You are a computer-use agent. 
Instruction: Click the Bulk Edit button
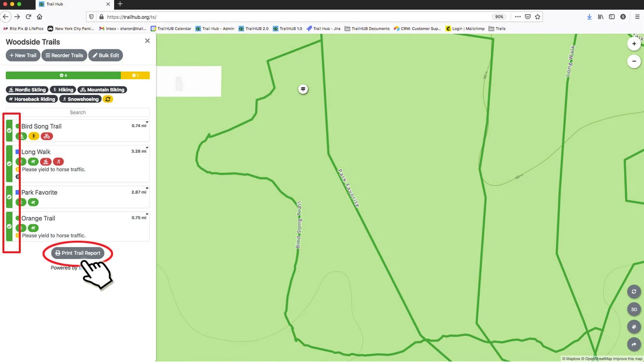tap(105, 56)
